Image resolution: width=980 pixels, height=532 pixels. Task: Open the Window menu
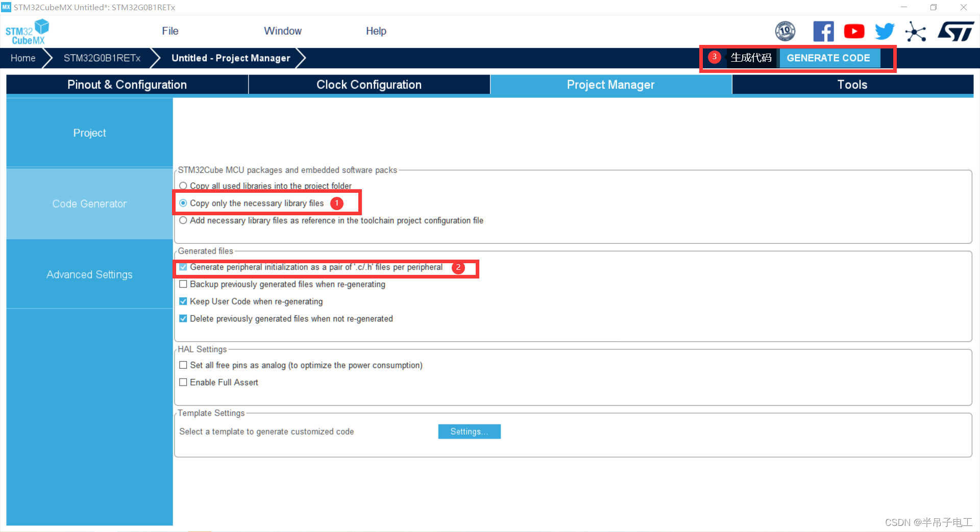[x=283, y=31]
